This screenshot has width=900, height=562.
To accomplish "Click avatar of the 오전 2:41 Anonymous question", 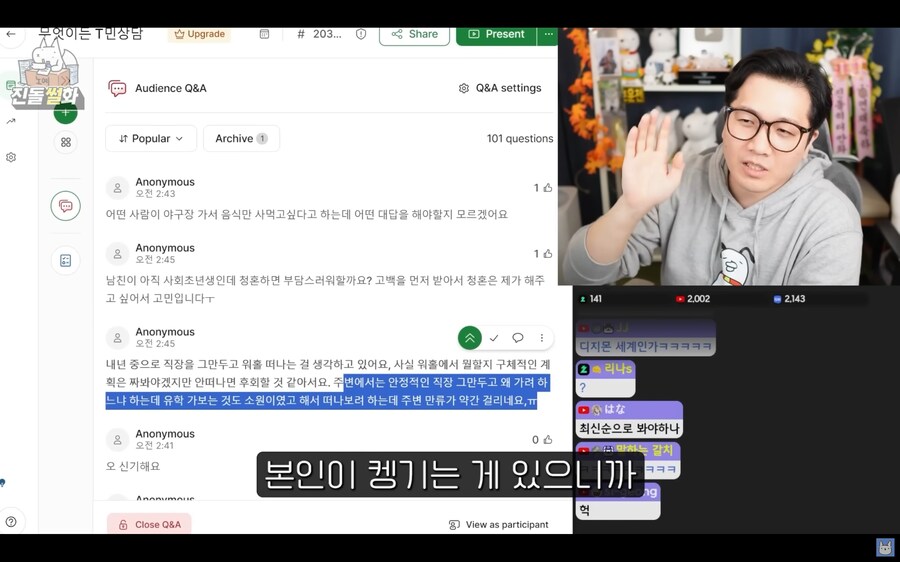I will [x=118, y=440].
